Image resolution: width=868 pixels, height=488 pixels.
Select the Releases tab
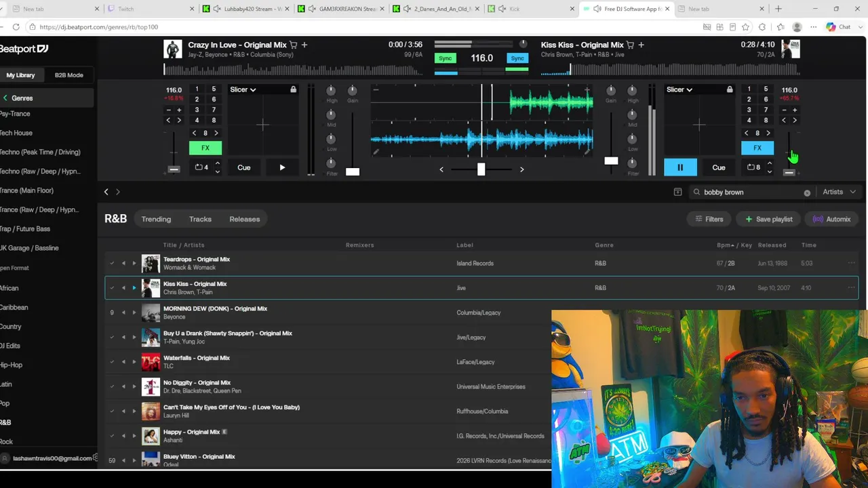click(245, 219)
